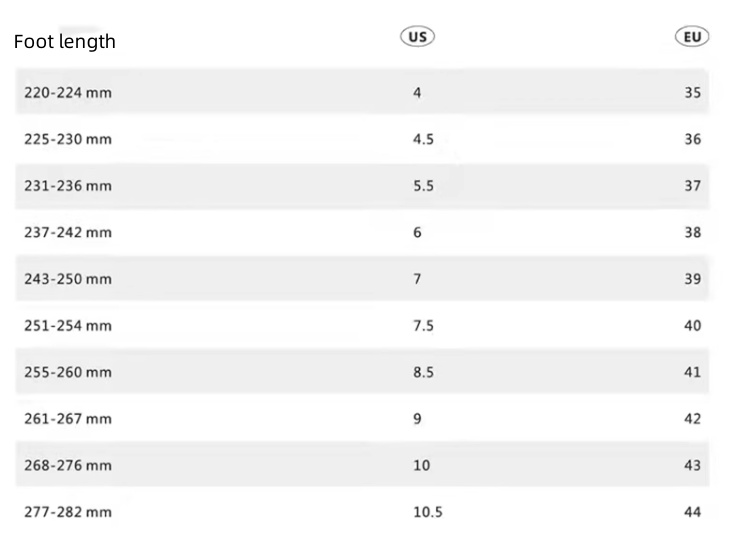738x552 pixels.
Task: Click US size 4.5 value
Action: point(423,140)
